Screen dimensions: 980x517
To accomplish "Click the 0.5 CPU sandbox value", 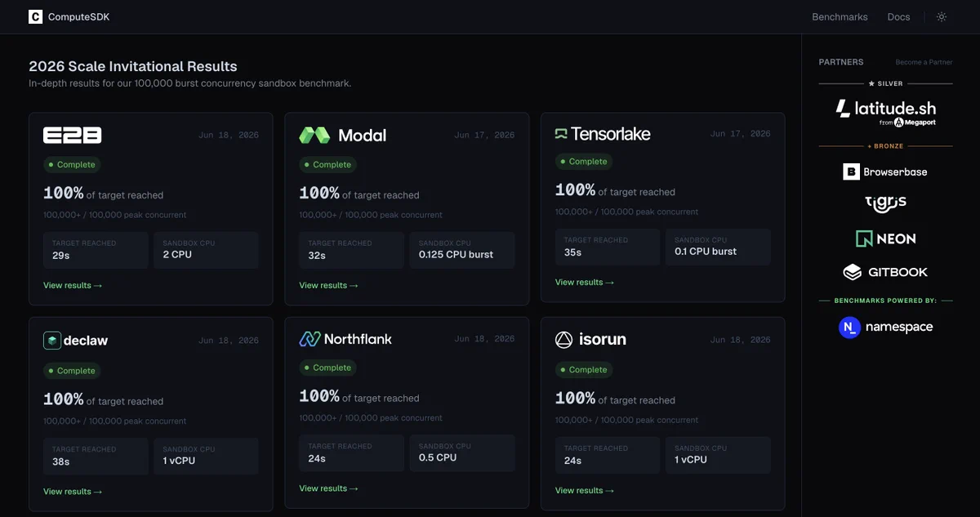I will point(438,457).
